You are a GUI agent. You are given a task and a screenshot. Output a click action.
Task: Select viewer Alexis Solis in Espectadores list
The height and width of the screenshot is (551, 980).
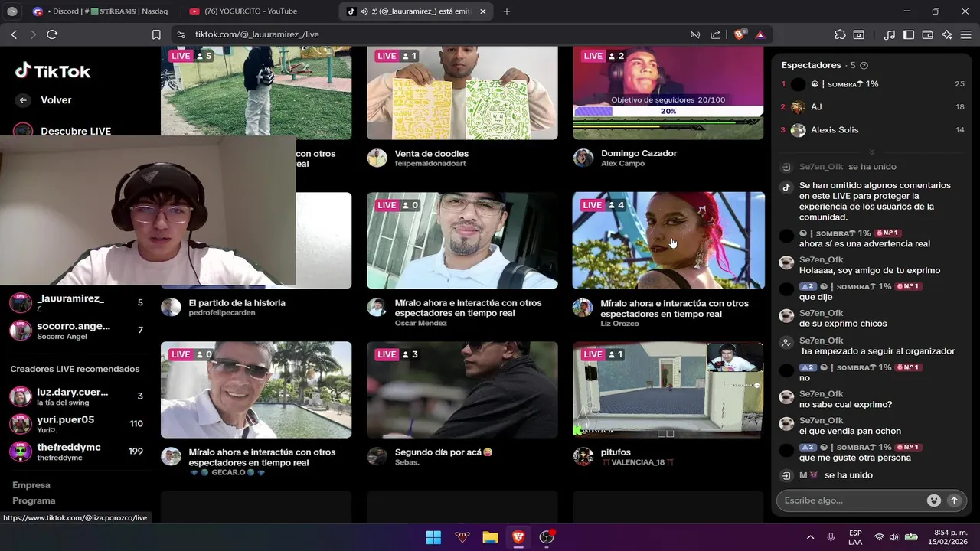[x=873, y=130]
